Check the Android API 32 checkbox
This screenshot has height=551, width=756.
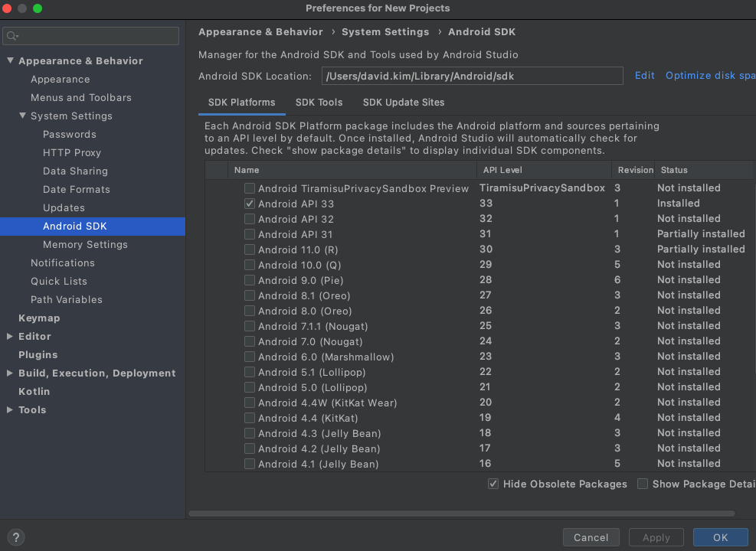point(249,219)
